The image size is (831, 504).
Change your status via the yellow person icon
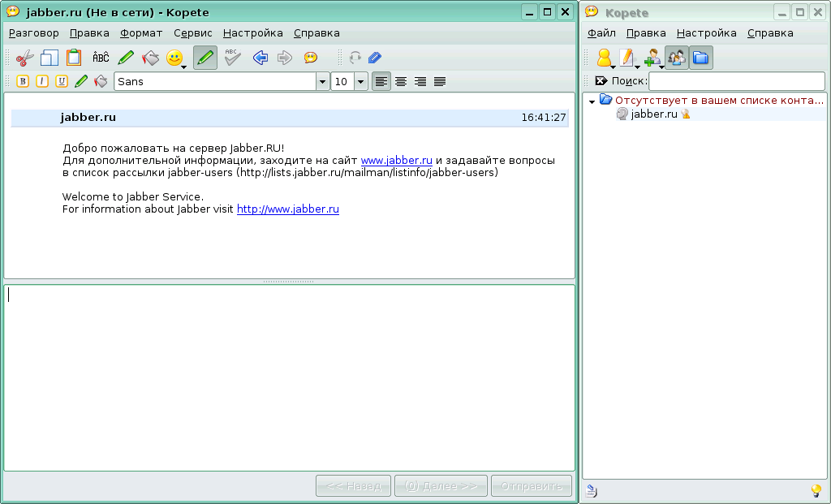tap(605, 58)
